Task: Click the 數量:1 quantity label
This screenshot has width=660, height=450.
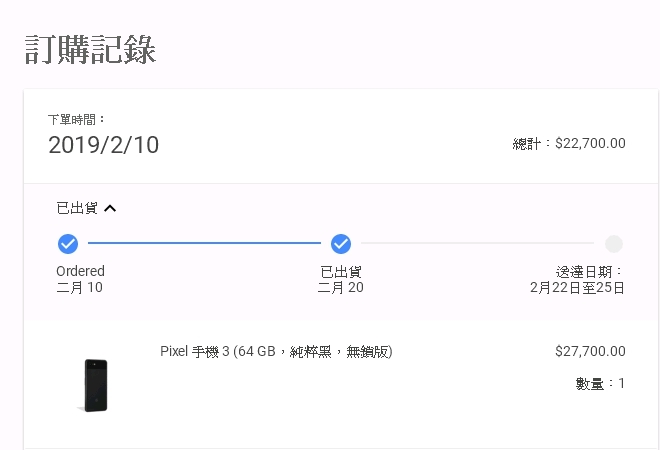Action: [600, 383]
